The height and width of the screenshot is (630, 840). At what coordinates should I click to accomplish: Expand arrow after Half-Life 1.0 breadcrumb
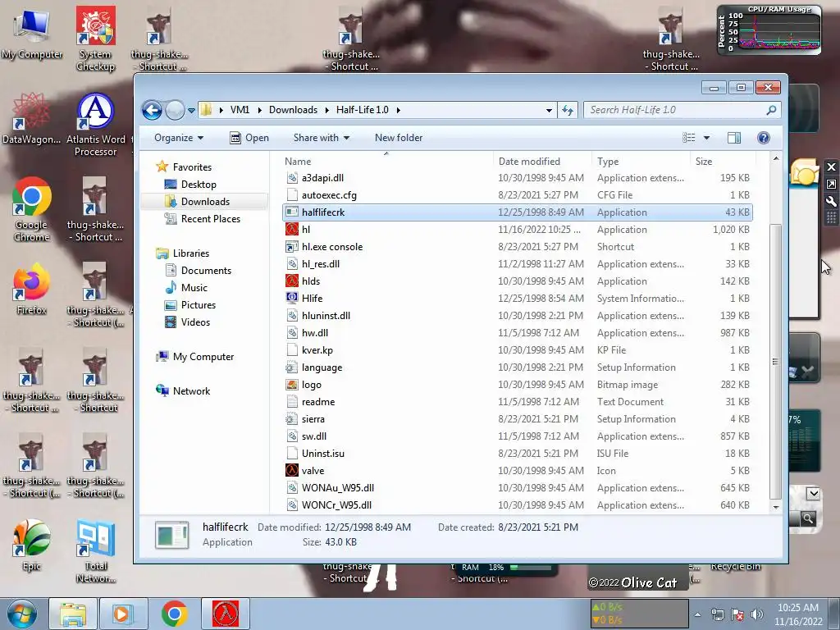tap(398, 110)
